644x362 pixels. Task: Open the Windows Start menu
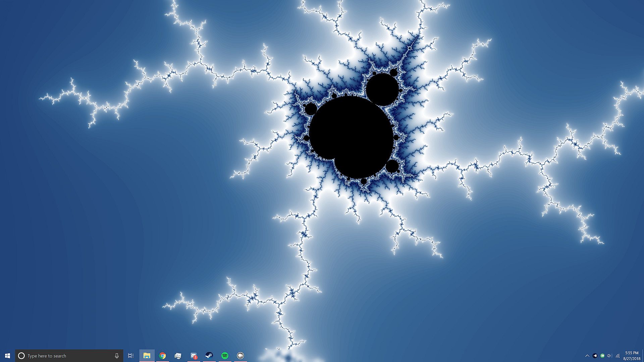pos(7,356)
